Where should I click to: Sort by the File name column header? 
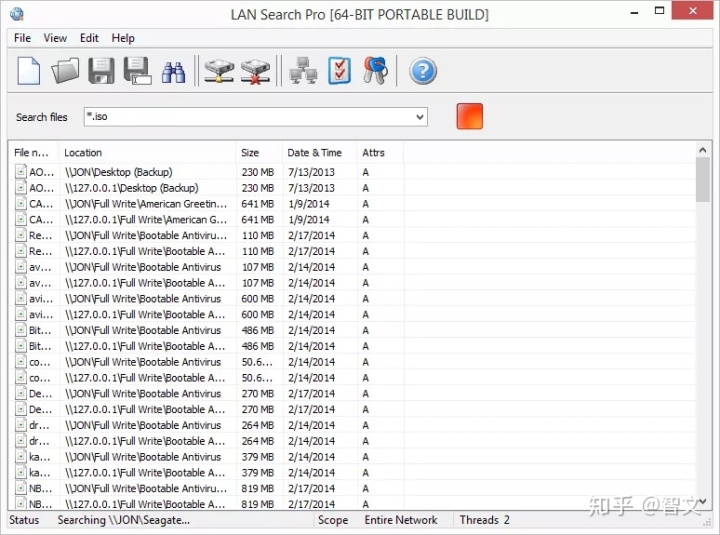coord(34,152)
